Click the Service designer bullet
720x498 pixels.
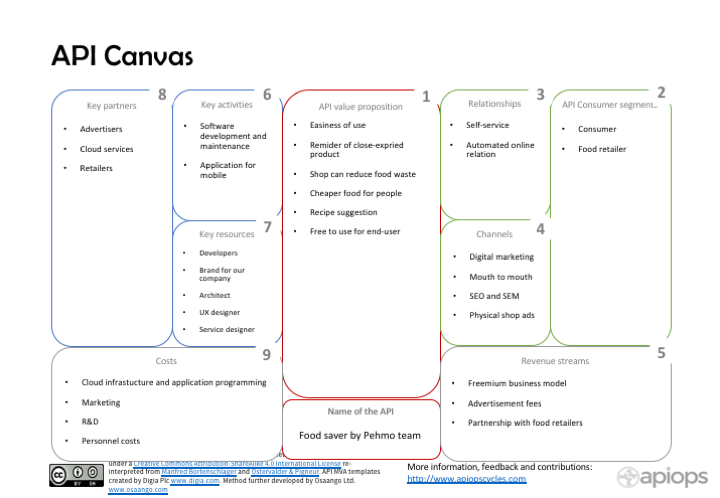click(x=226, y=329)
